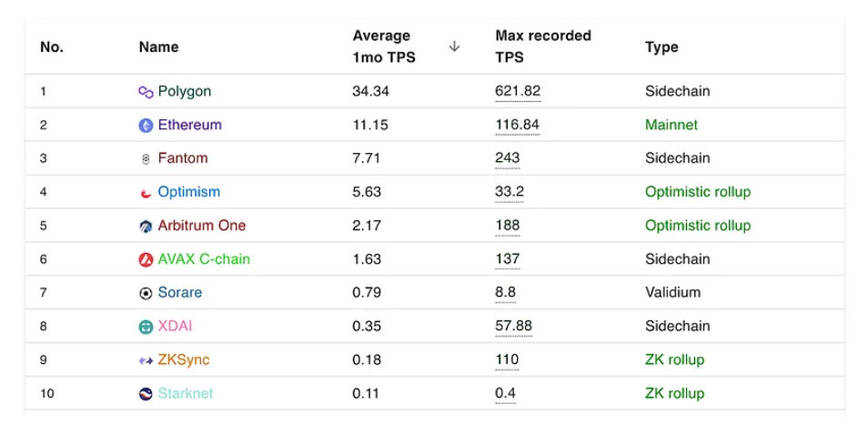The height and width of the screenshot is (435, 868).
Task: Click the Starknet logo icon
Action: click(146, 394)
